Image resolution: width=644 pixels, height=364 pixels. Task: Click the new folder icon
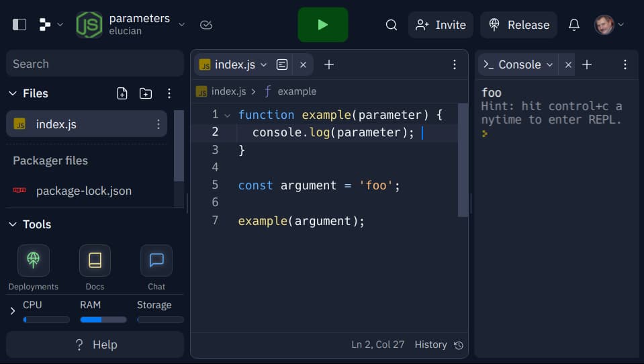[146, 93]
